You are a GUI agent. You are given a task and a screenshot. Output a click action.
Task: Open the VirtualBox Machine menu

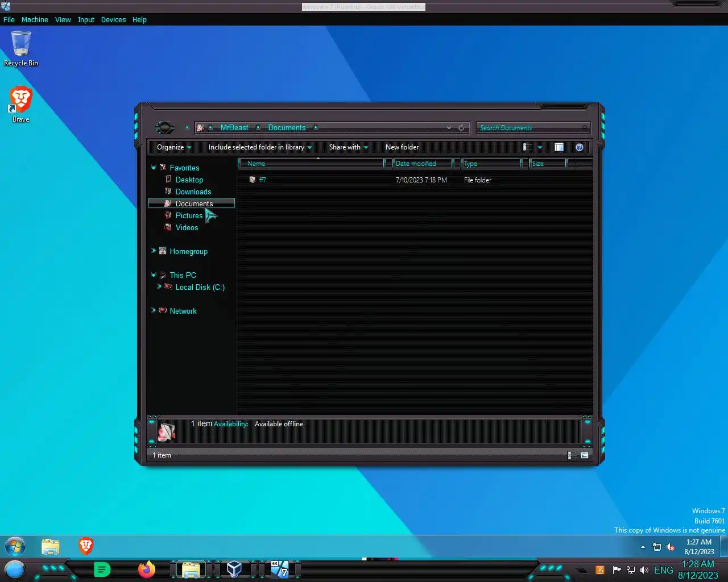35,19
